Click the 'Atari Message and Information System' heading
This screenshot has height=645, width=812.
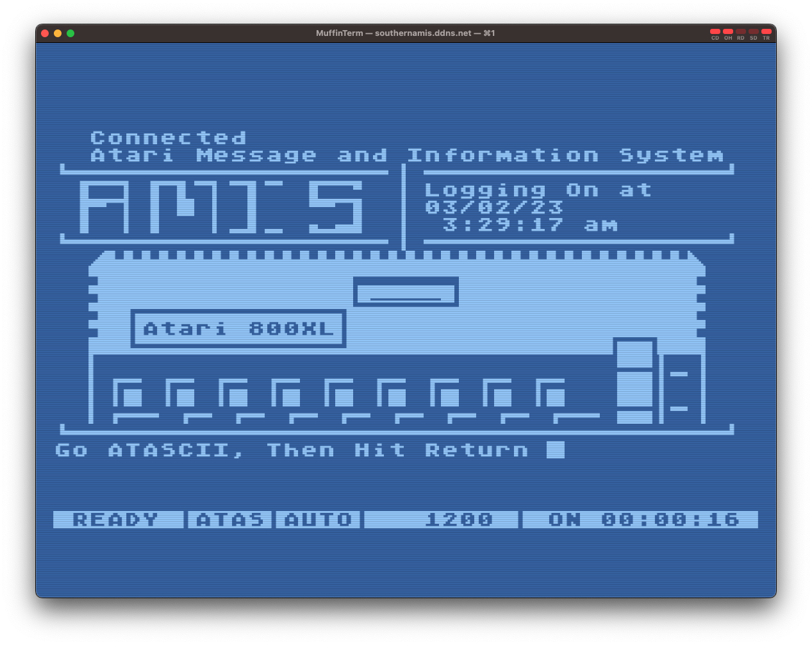tap(406, 155)
